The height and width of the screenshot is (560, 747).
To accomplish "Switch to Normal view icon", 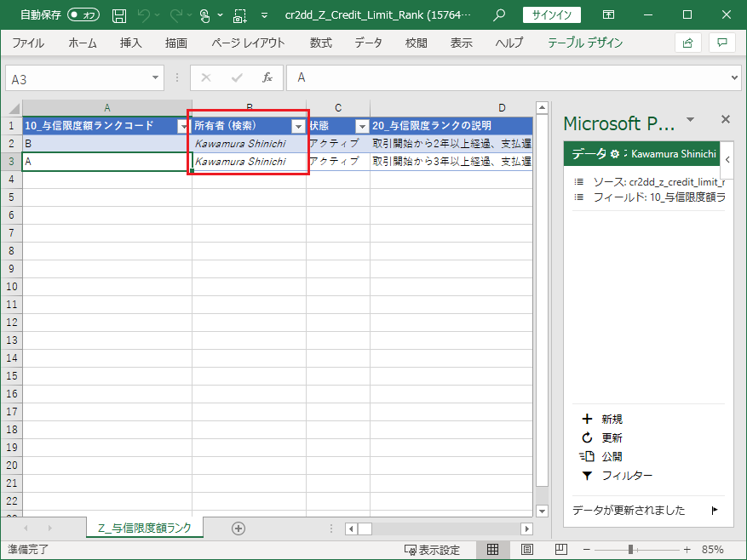I will pos(492,550).
